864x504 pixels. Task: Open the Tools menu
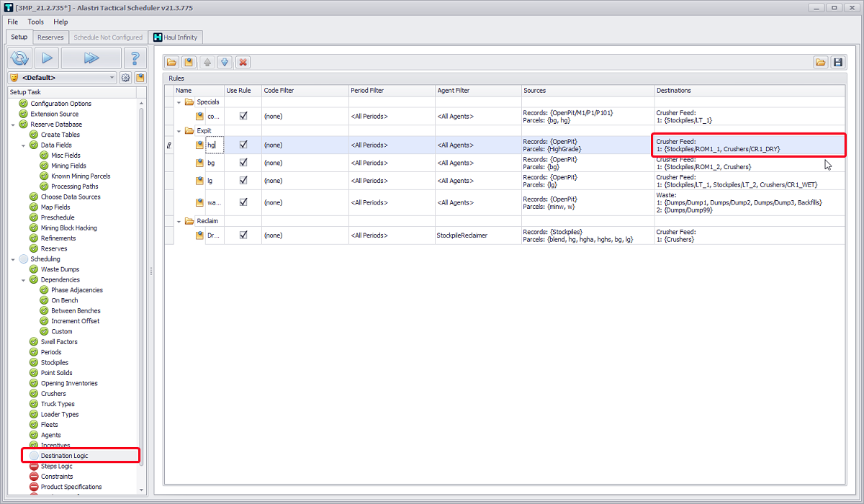tap(36, 22)
